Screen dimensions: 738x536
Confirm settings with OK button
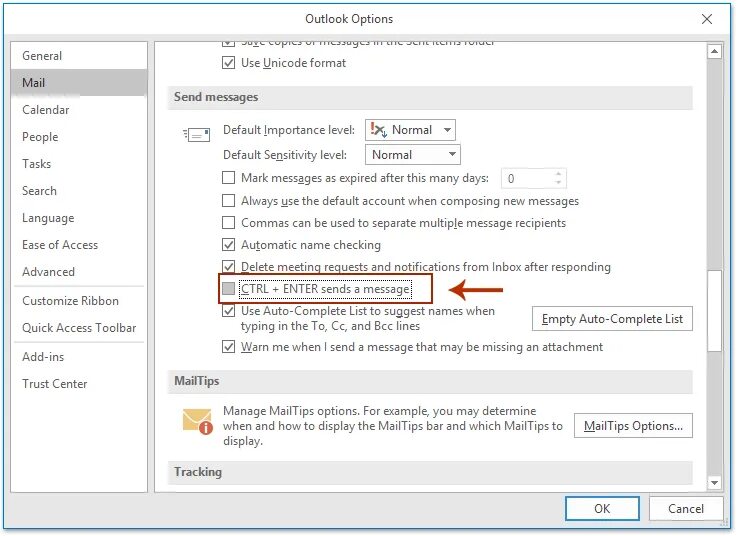(602, 508)
